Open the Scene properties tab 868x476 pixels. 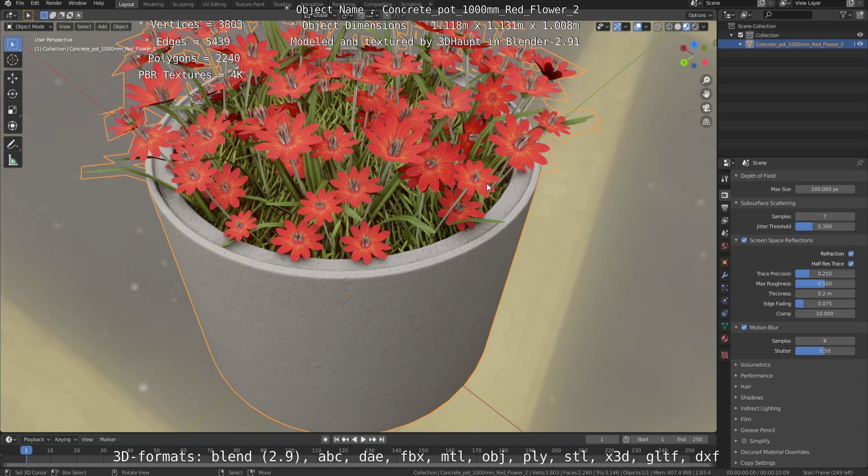[x=724, y=233]
